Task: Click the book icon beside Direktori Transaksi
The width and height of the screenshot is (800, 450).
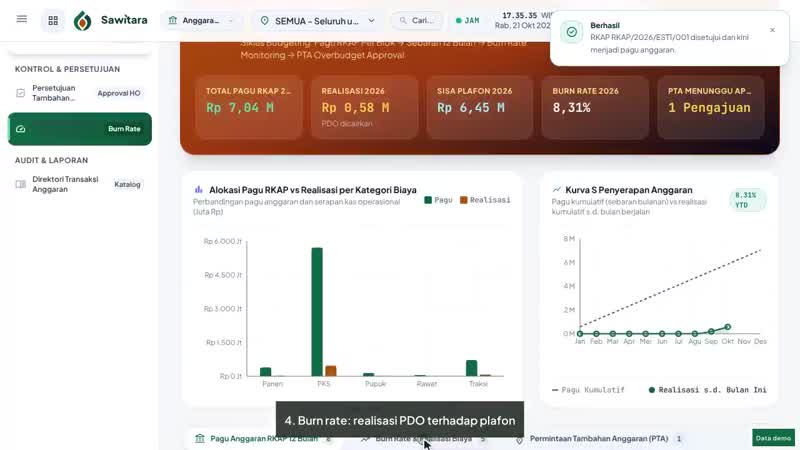Action: tap(20, 184)
